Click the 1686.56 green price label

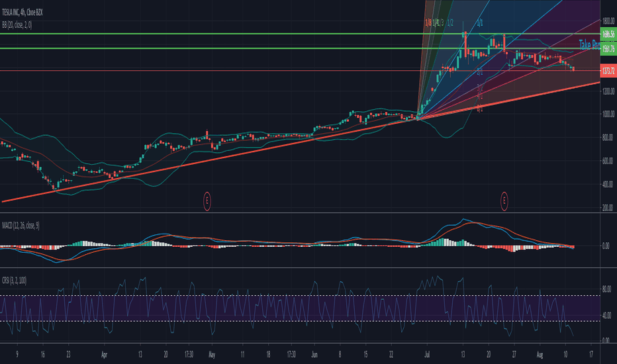click(x=608, y=34)
